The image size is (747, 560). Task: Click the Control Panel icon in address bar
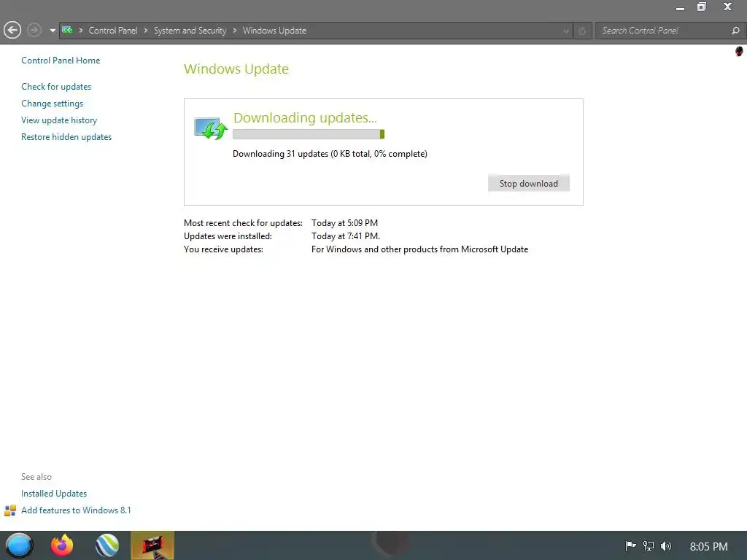click(67, 31)
